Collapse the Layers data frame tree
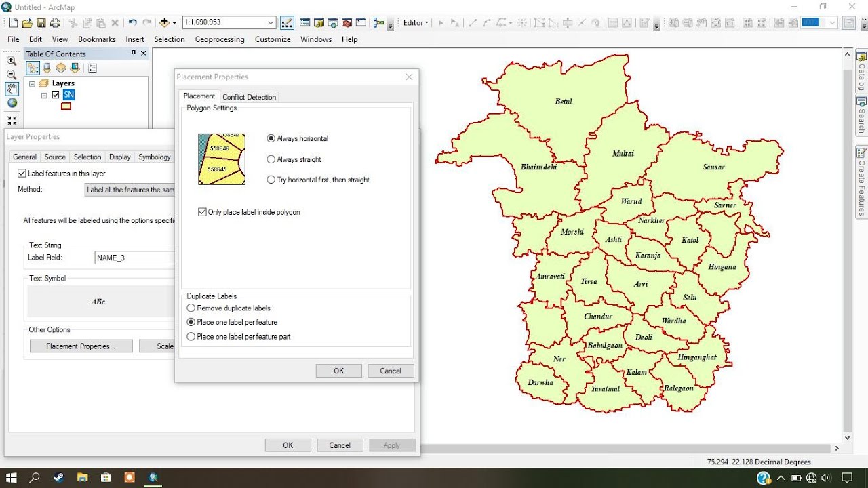This screenshot has height=488, width=868. coord(32,83)
